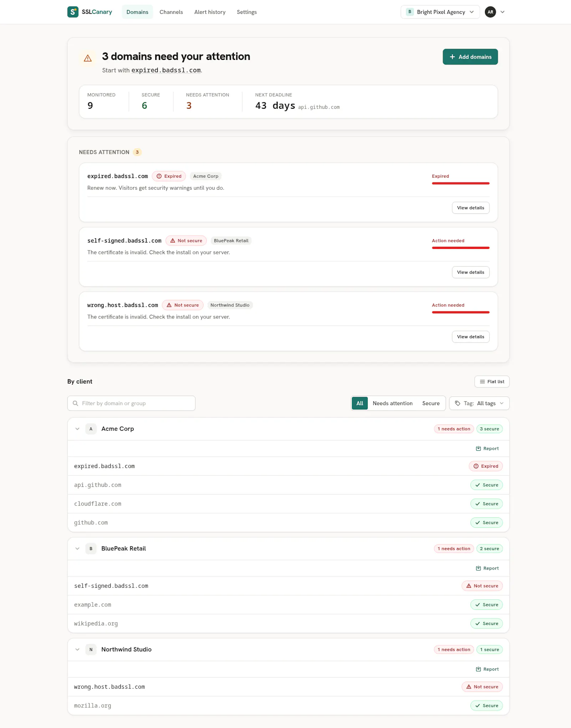The width and height of the screenshot is (571, 728).
Task: Click the Expired badge in the Acme Corp list row
Action: coord(486,466)
